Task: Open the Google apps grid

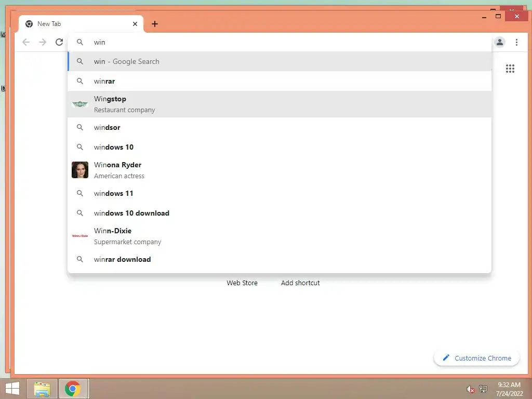Action: pos(510,69)
